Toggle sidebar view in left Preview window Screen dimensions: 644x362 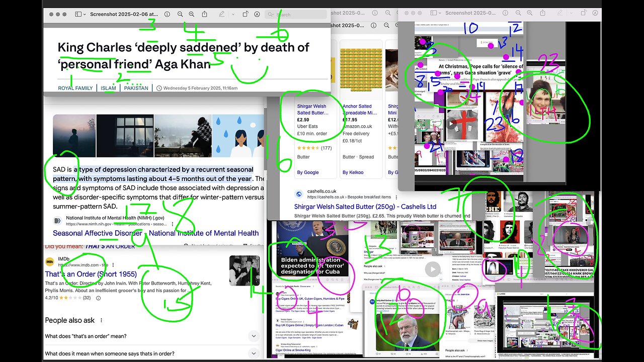point(78,15)
